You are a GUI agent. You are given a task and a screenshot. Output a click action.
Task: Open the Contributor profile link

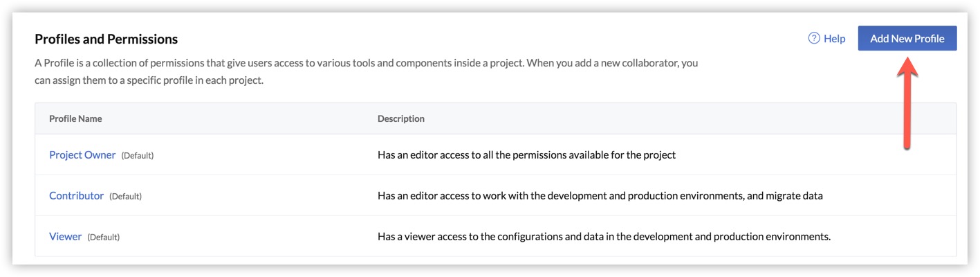[76, 196]
